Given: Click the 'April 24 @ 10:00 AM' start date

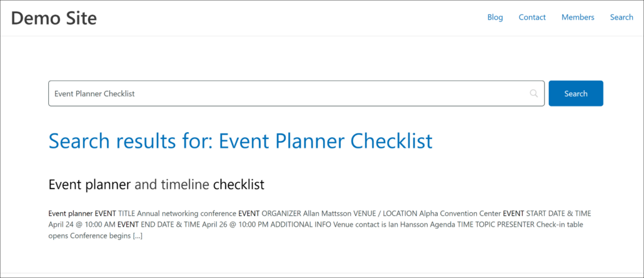Looking at the screenshot, I should [x=82, y=225].
